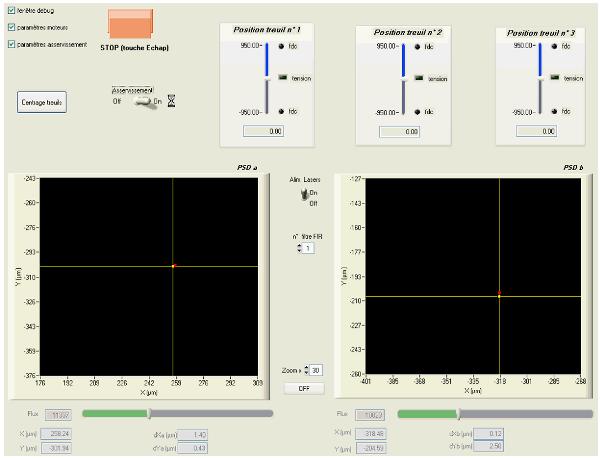
Task: Click upper fdc LED of treuil n° 1
Action: pos(281,46)
